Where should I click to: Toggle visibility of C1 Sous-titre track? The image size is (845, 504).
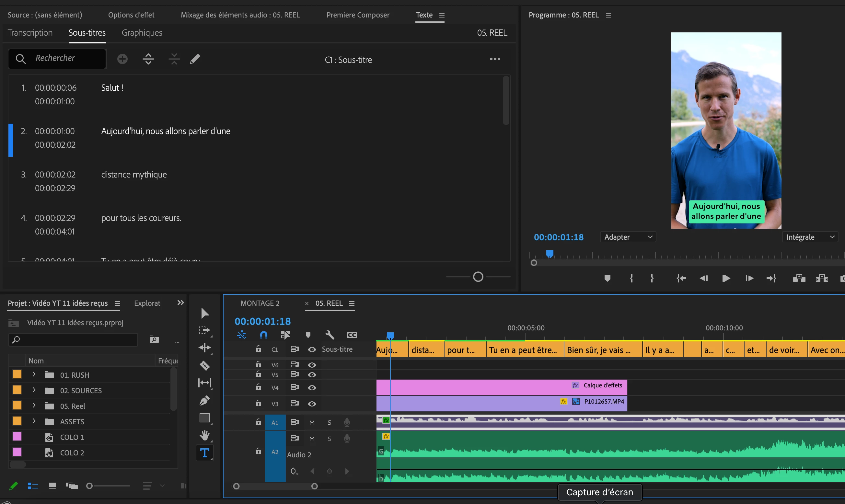pyautogui.click(x=312, y=349)
